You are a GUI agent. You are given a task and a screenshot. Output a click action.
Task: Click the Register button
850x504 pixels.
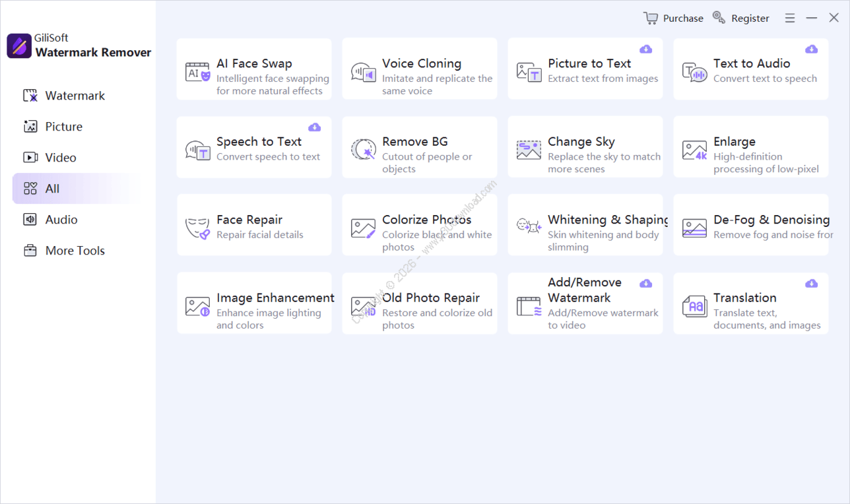pos(741,18)
